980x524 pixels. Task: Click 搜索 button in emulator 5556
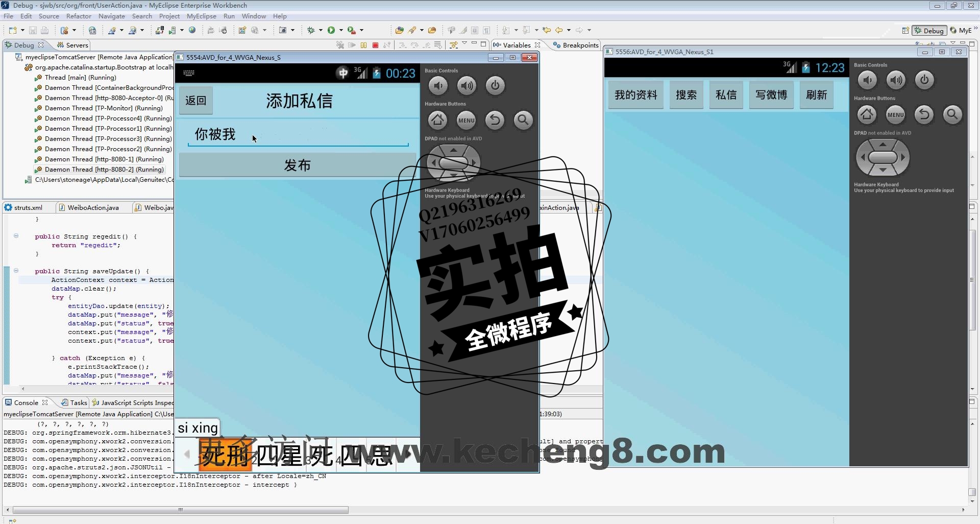coord(687,95)
